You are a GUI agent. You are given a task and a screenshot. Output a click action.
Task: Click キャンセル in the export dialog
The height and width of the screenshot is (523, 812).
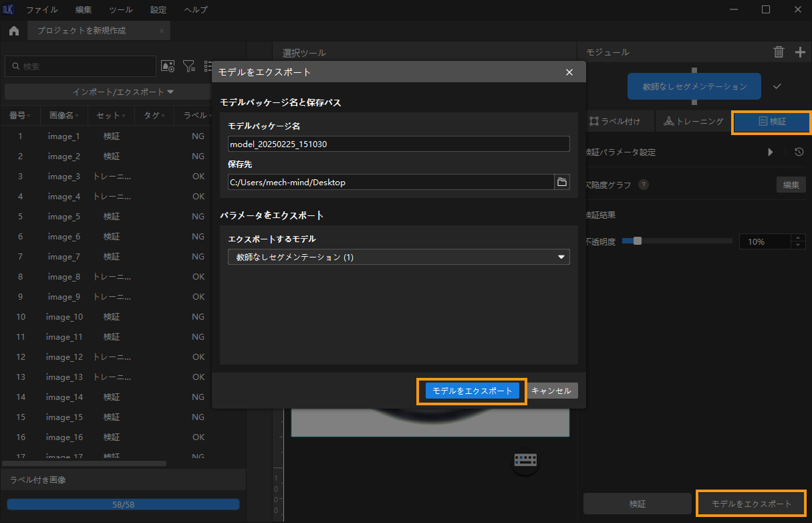551,391
